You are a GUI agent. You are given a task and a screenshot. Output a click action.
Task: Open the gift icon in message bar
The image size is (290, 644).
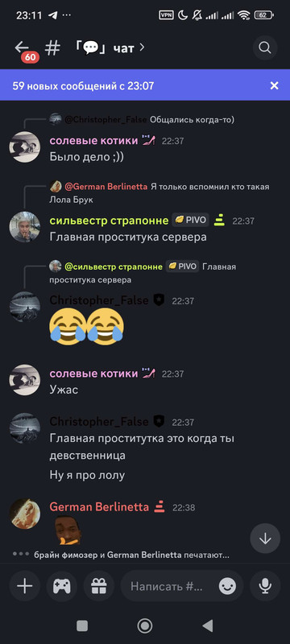pos(98,586)
